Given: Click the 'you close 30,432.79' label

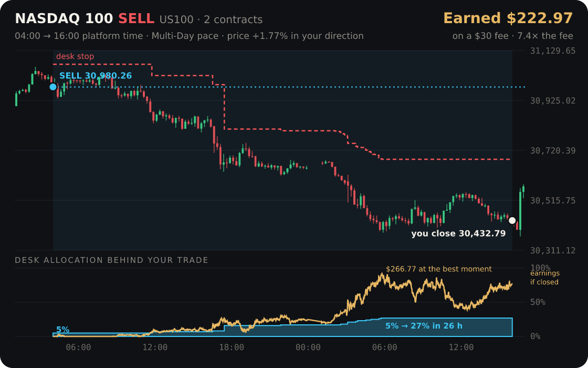Looking at the screenshot, I should pos(458,233).
